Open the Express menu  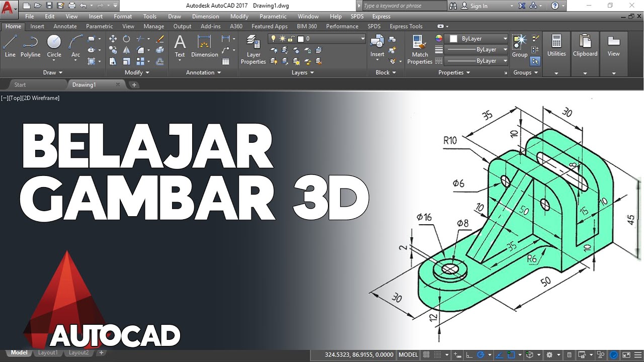coord(381,17)
